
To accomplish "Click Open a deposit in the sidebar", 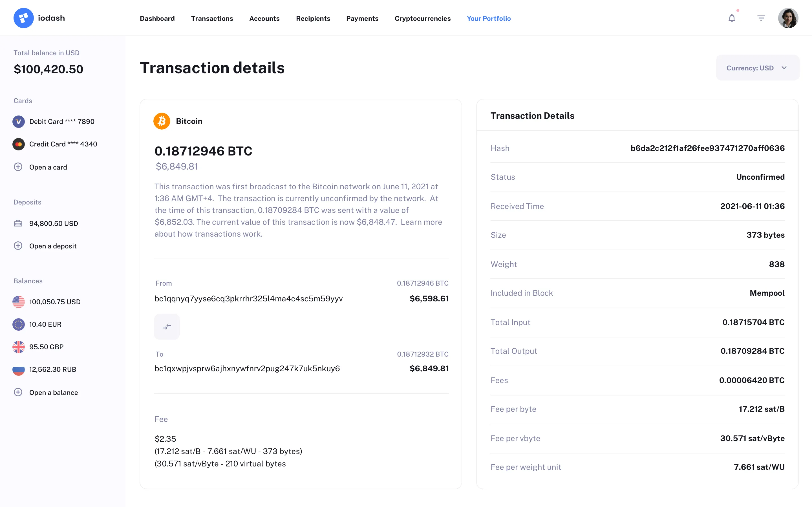I will click(53, 246).
